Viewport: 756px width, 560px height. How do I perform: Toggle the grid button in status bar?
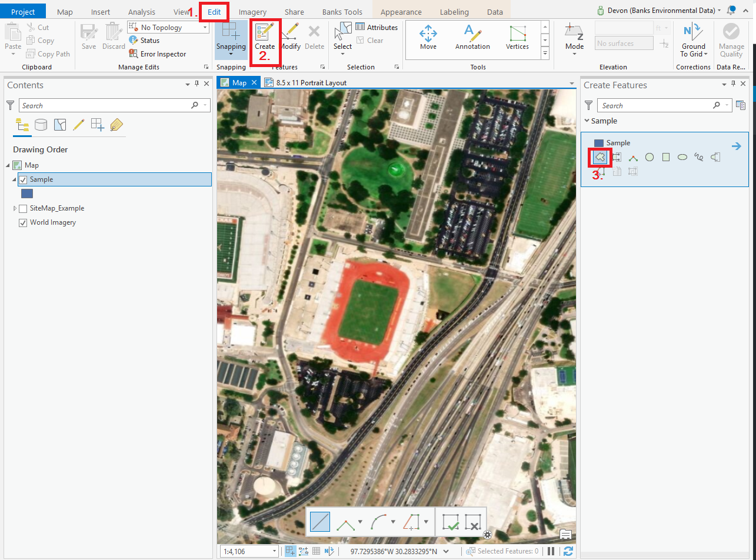tap(317, 551)
